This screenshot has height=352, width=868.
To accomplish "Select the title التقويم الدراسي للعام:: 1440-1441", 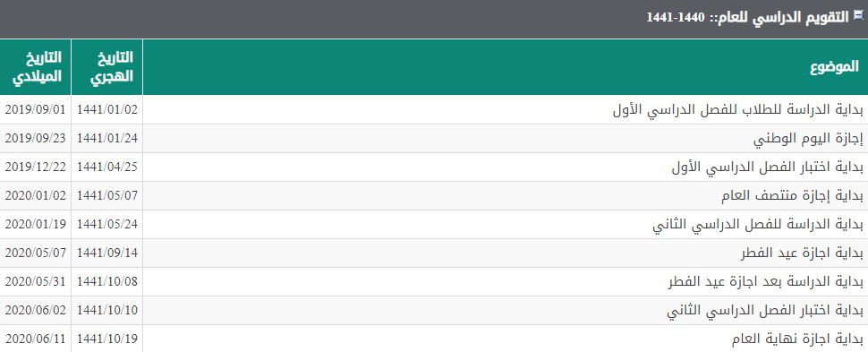I will 747,17.
